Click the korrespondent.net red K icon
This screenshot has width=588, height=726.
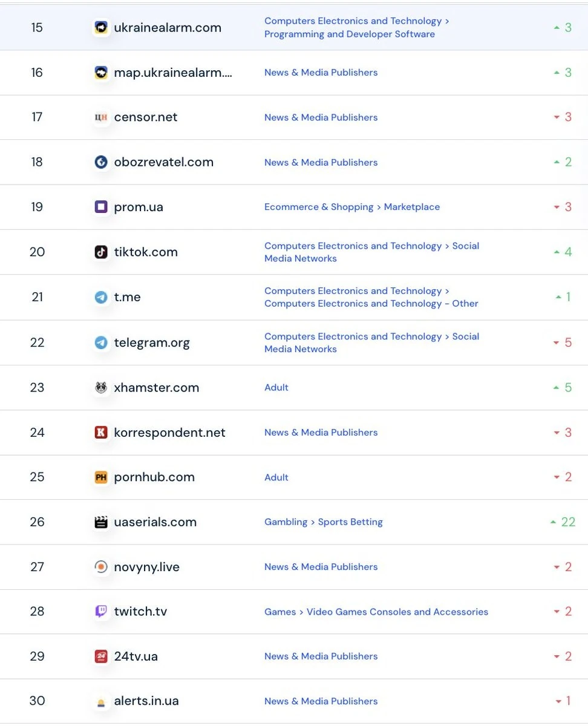(x=101, y=432)
